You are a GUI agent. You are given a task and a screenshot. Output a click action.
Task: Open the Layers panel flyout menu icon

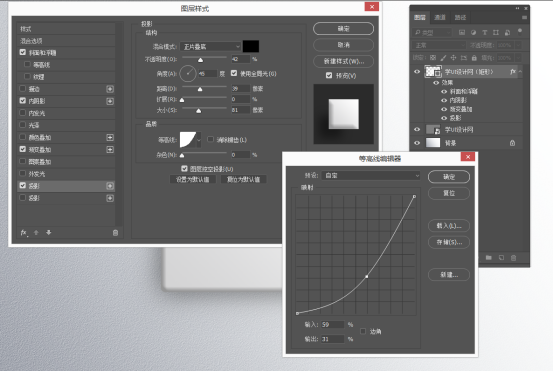tap(524, 18)
